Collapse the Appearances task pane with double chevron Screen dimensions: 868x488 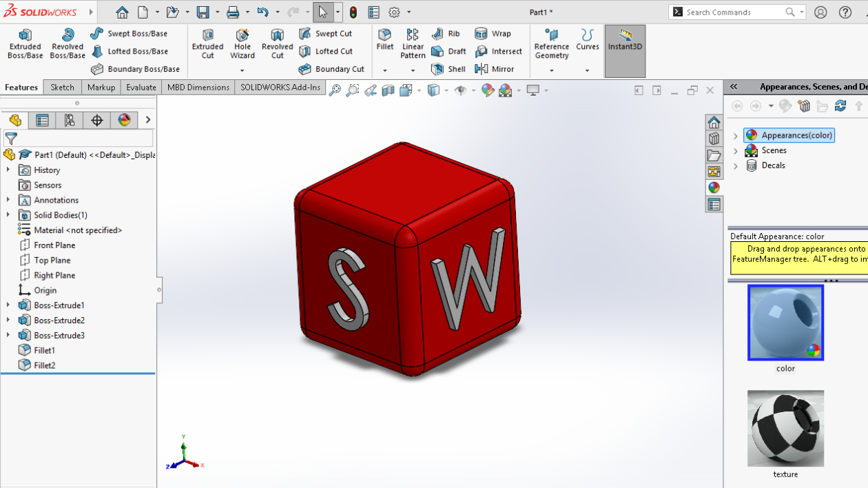(734, 87)
